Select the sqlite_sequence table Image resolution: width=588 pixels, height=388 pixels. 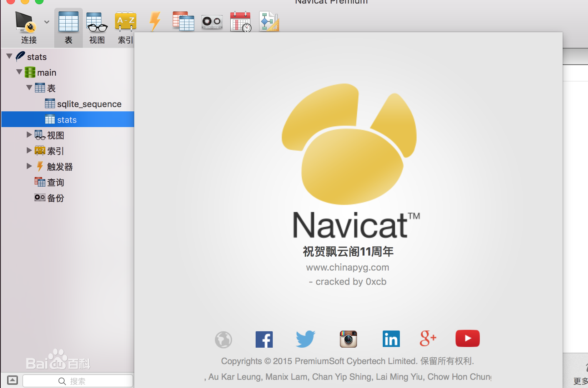coord(89,104)
